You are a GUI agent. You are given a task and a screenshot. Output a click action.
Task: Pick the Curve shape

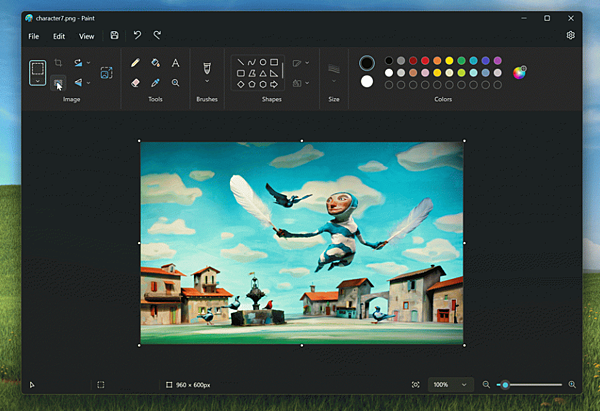[x=251, y=62]
